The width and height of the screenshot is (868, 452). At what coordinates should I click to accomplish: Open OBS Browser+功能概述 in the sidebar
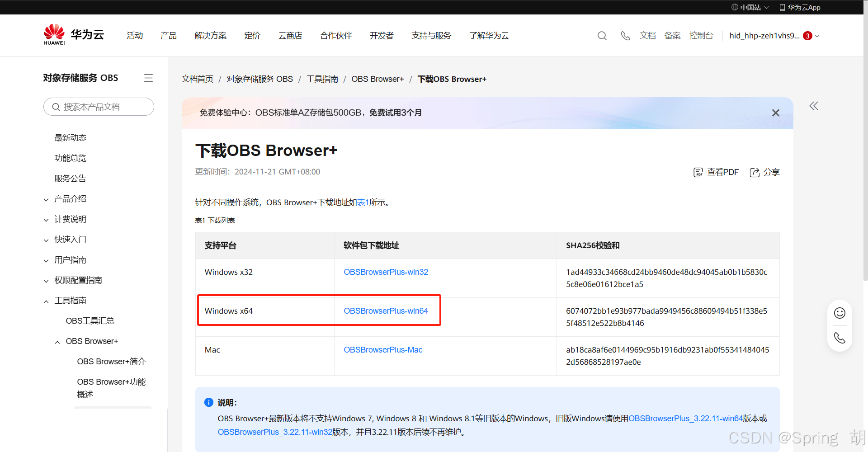(x=111, y=388)
